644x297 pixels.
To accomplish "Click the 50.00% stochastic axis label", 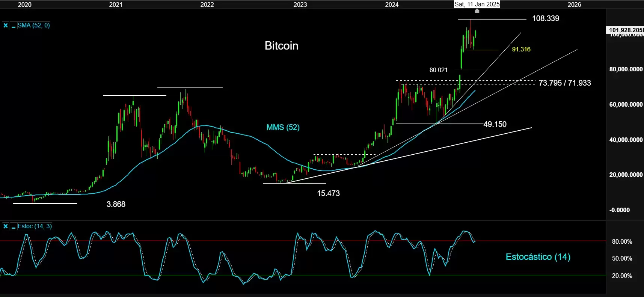I will point(622,258).
